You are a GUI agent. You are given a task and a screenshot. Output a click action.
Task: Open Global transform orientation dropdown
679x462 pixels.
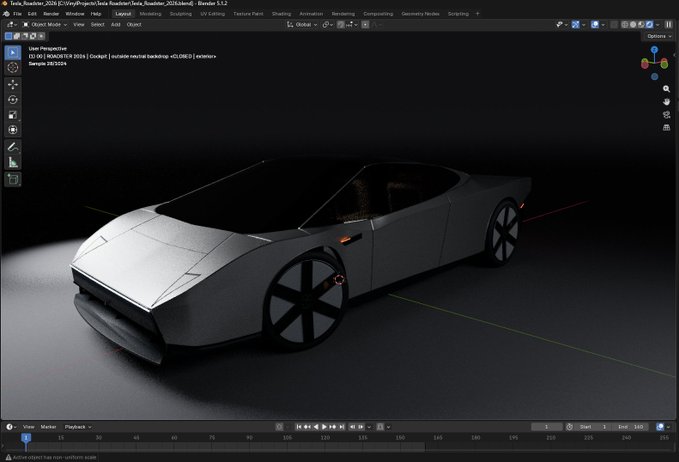click(x=302, y=25)
